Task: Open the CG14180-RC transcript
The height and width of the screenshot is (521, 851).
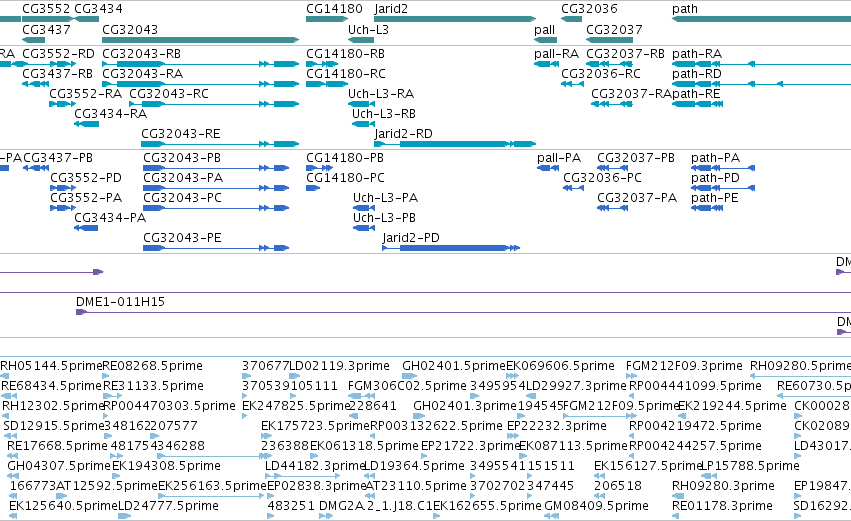Action: [346, 74]
